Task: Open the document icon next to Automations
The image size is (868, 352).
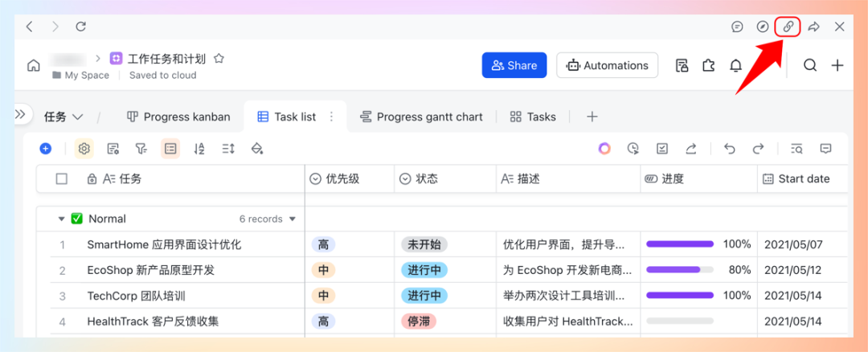Action: 682,66
